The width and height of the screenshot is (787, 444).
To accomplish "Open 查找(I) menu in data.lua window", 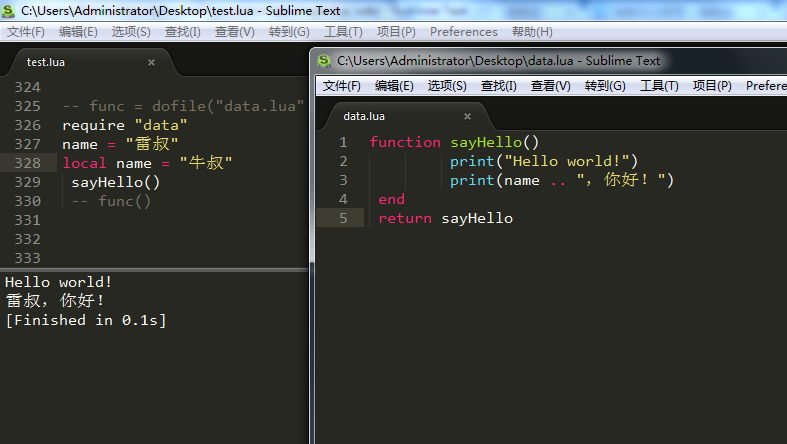I will pos(498,86).
